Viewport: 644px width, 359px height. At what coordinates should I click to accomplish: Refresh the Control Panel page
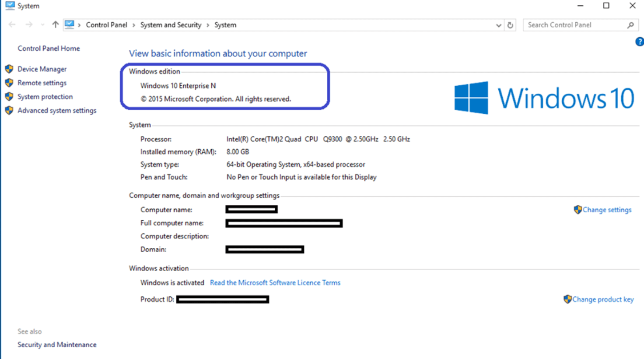[x=510, y=25]
